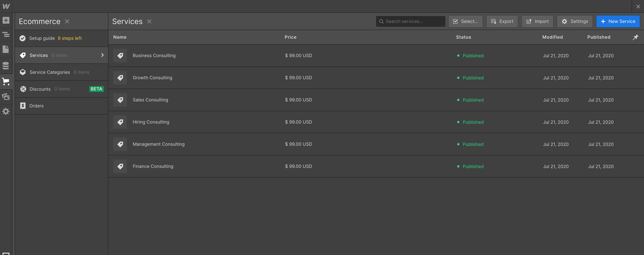The height and width of the screenshot is (255, 644).
Task: Pin the Services panel with pushpin icon
Action: click(x=635, y=37)
